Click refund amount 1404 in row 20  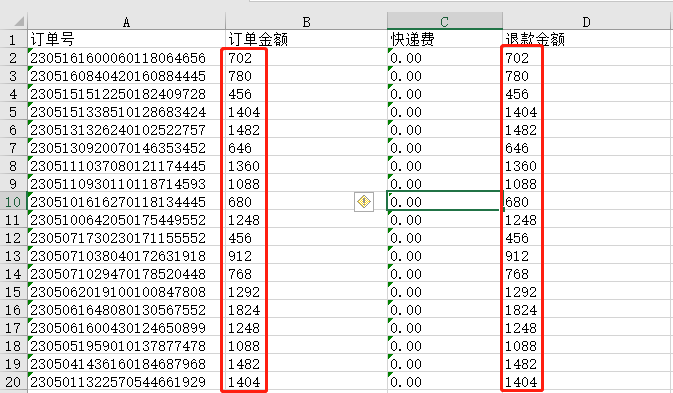(586, 382)
